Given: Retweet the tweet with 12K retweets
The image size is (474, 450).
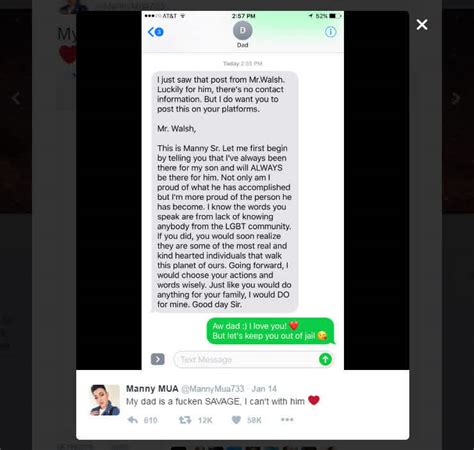Looking at the screenshot, I should [x=185, y=420].
